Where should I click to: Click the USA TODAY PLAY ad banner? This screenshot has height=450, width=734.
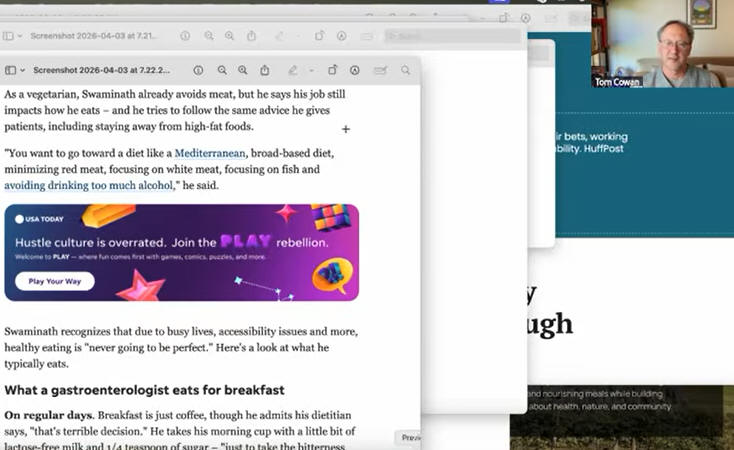tap(181, 253)
